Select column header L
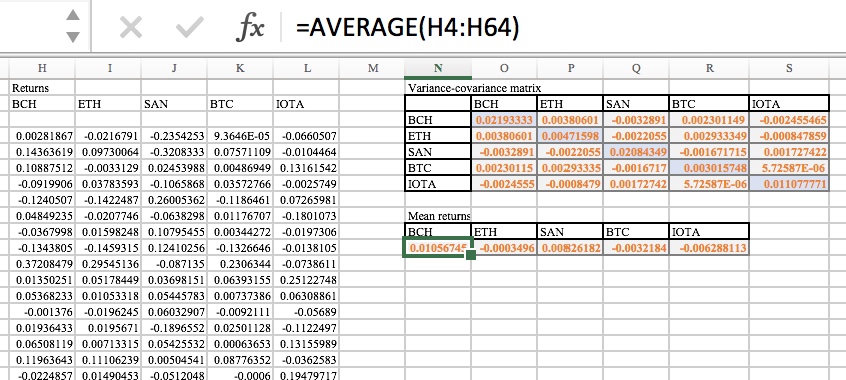Screen dimensions: 846x380 coord(306,68)
